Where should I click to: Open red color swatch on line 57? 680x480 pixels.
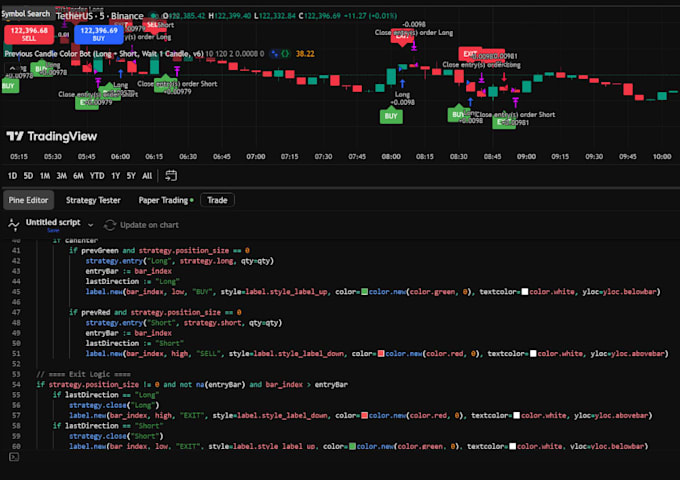click(365, 415)
